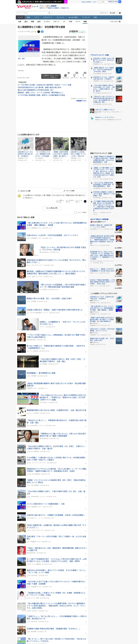Click the LINE stamp present icon
Image resolution: width=138 pixels, height=644 pixels.
tap(92, 111)
